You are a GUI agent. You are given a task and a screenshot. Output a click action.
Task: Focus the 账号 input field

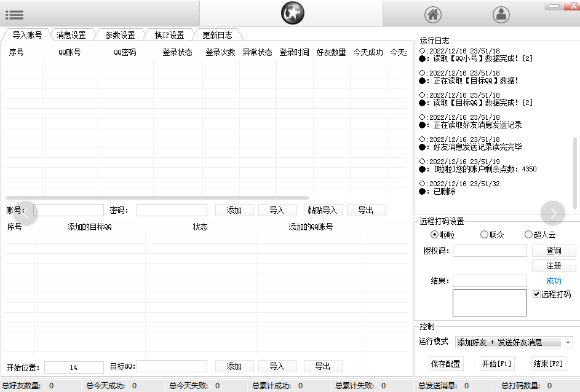click(68, 210)
